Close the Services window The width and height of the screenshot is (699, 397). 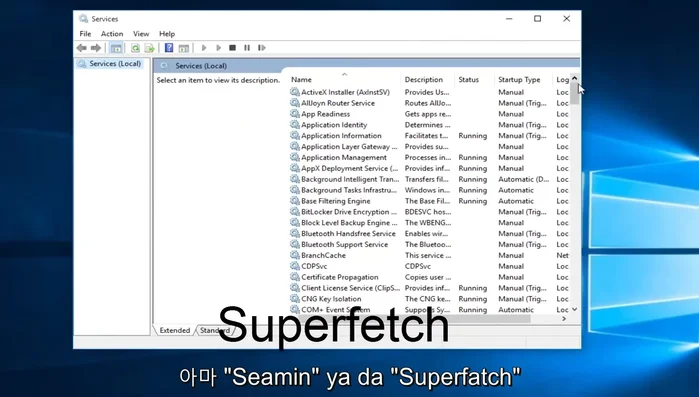567,19
